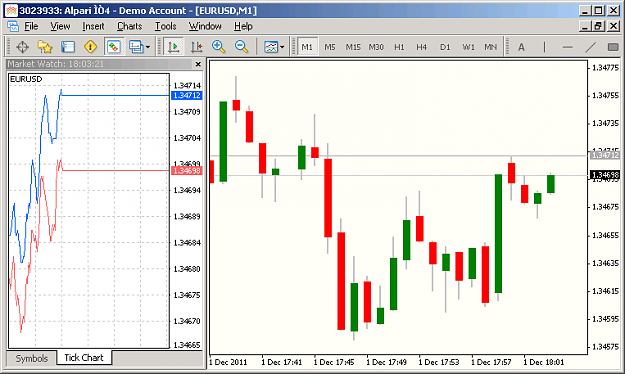Switch to the Tick Chart tab

coord(84,358)
